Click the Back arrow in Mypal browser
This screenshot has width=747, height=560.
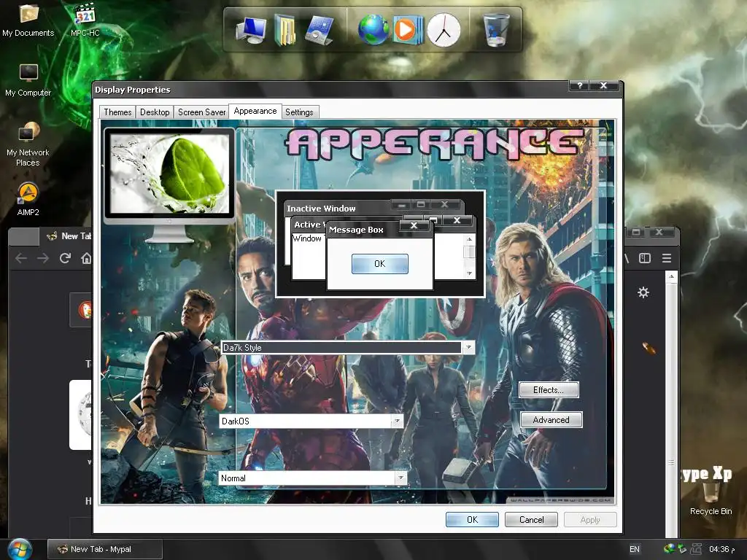click(x=21, y=258)
